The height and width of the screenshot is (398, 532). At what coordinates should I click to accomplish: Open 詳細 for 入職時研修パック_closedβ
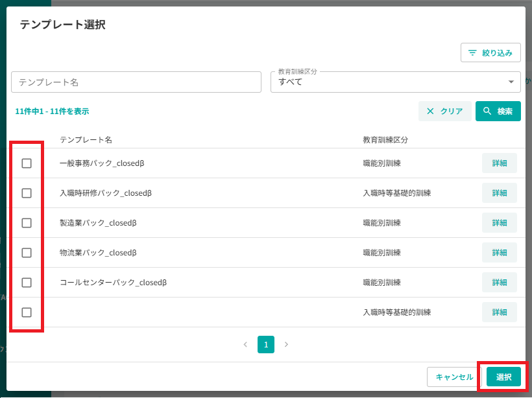pyautogui.click(x=500, y=193)
